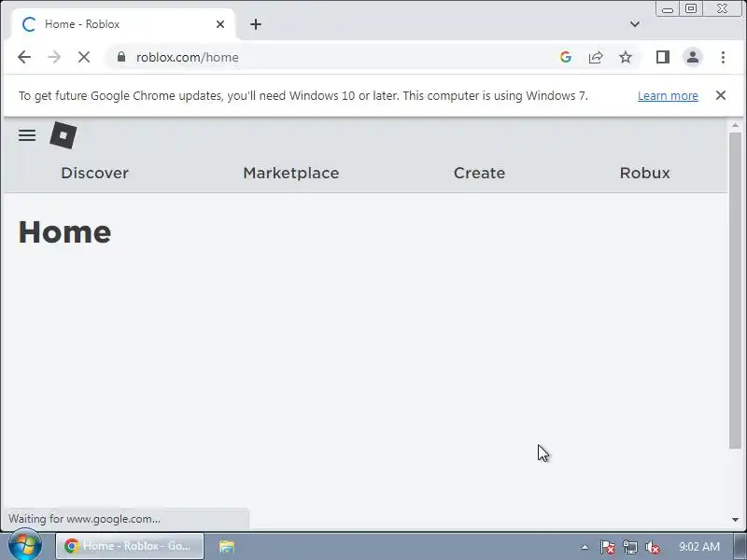Click the network status tray icon
This screenshot has width=747, height=560.
pyautogui.click(x=629, y=547)
